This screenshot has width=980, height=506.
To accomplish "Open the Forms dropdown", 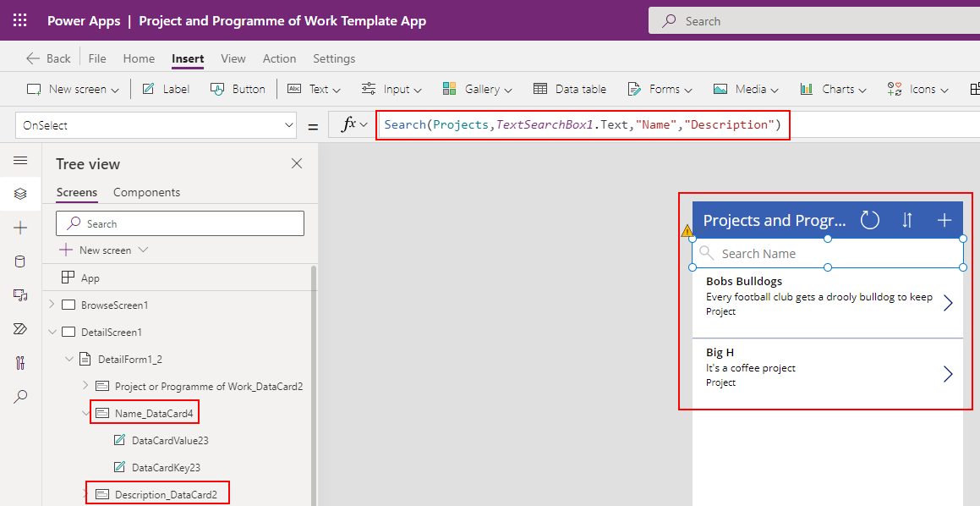I will [660, 90].
